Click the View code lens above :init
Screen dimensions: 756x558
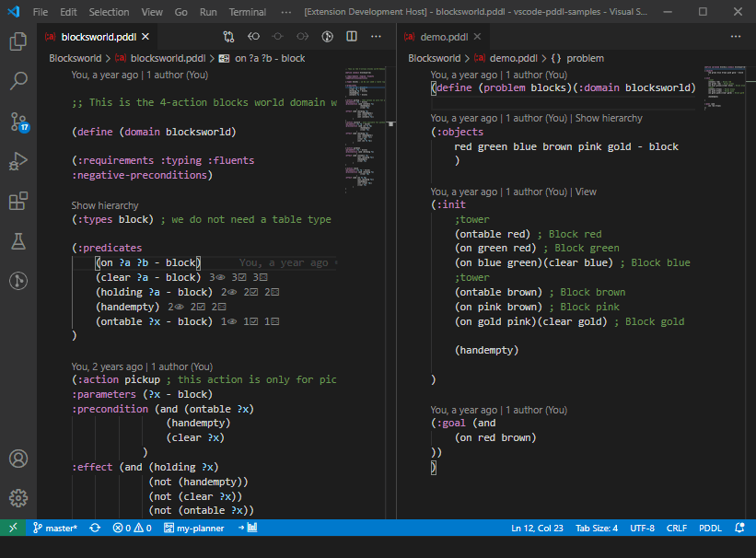(586, 192)
